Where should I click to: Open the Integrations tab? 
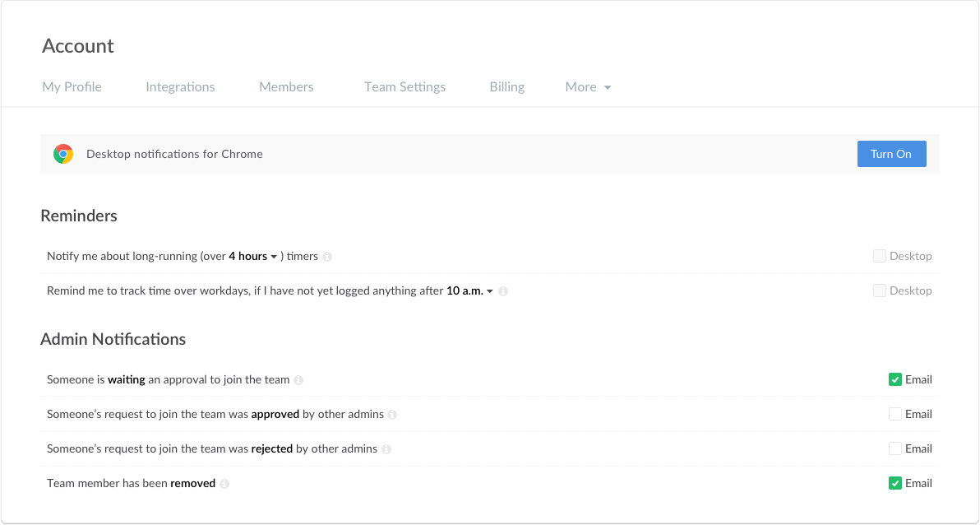(180, 87)
